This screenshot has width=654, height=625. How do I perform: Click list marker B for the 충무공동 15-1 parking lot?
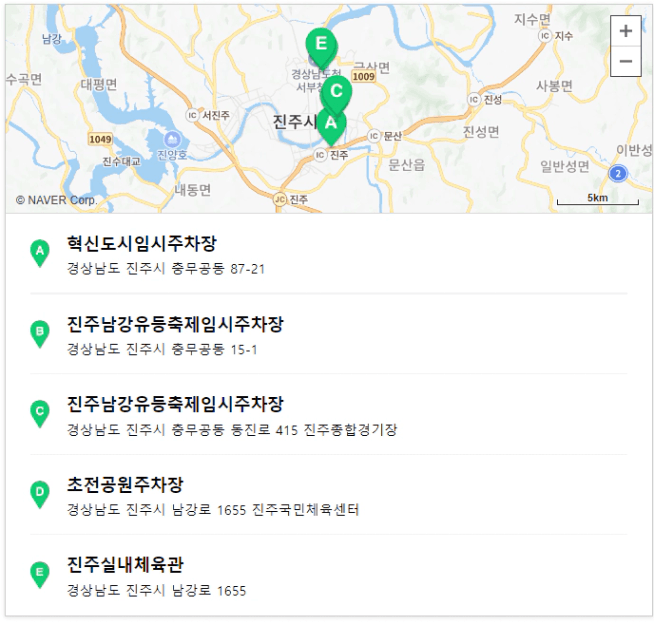pos(40,334)
